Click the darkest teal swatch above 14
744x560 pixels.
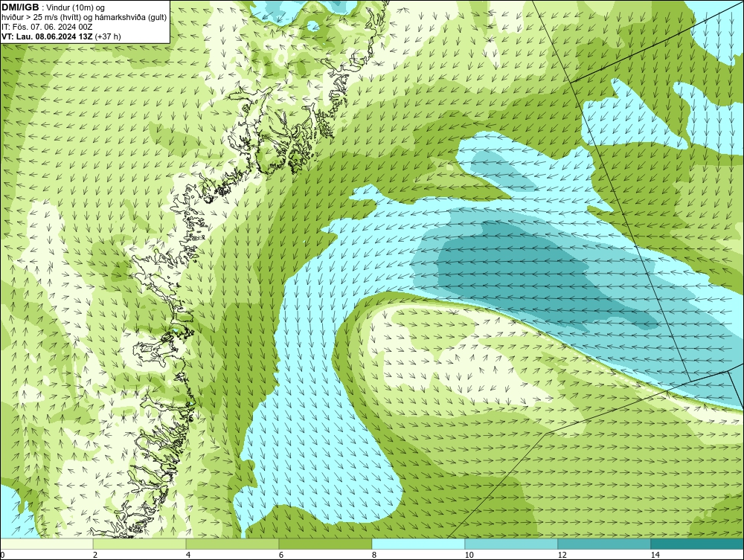tap(698, 544)
